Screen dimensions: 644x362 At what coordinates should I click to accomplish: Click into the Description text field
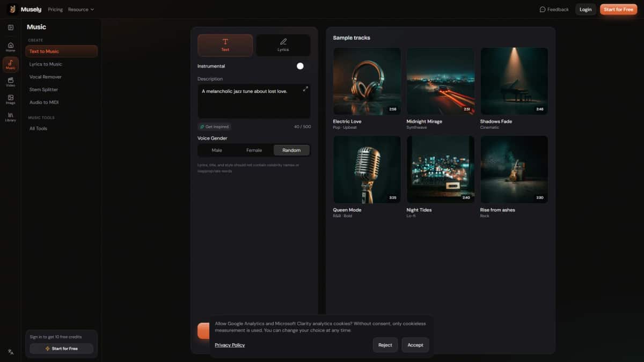click(x=254, y=101)
